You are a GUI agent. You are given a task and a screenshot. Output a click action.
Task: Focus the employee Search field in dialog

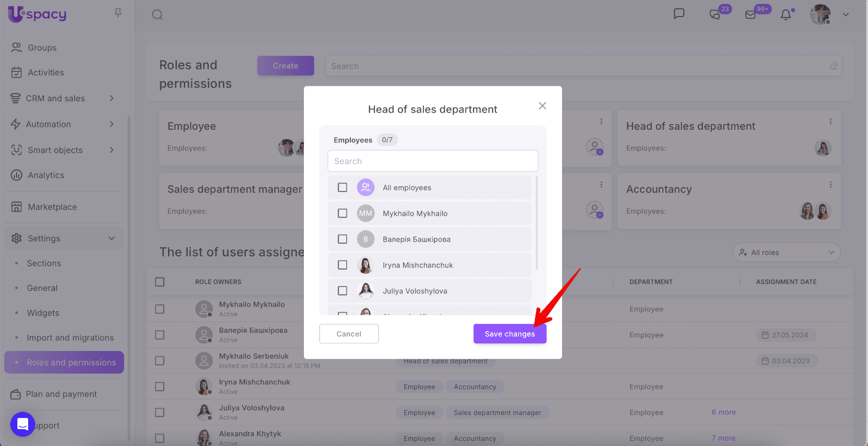coord(432,161)
